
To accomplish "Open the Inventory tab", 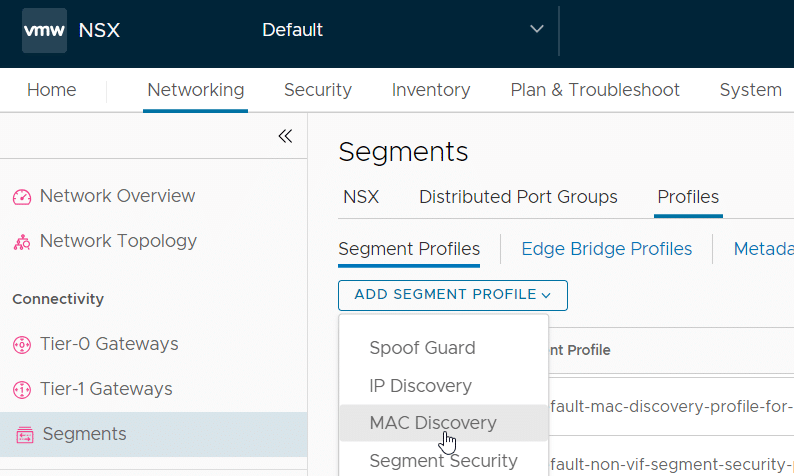I will click(431, 90).
